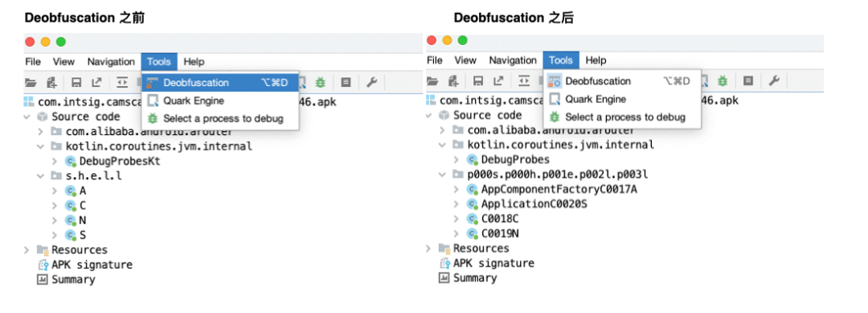Choose Deobfuscation item in right '之后' menu
This screenshot has height=313, width=868.
pos(622,81)
